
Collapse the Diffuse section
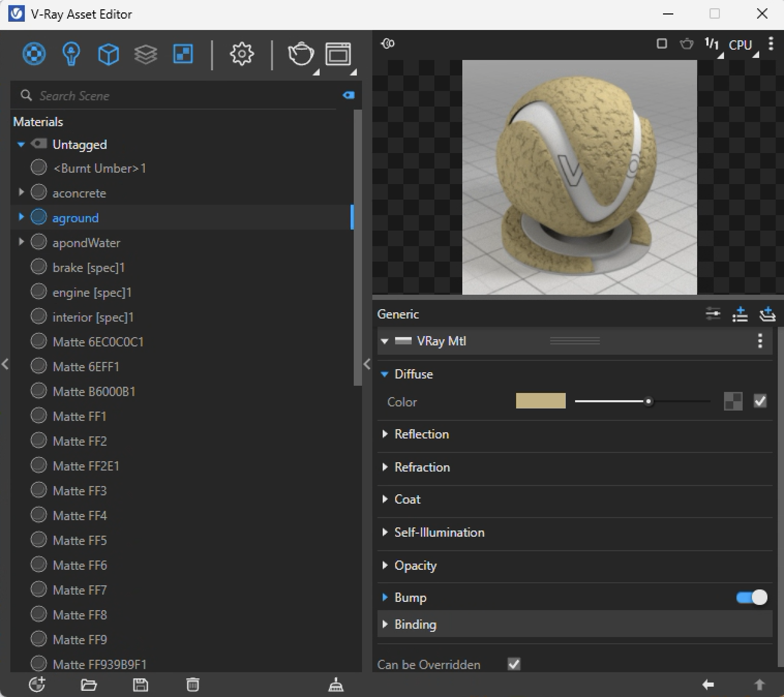384,374
